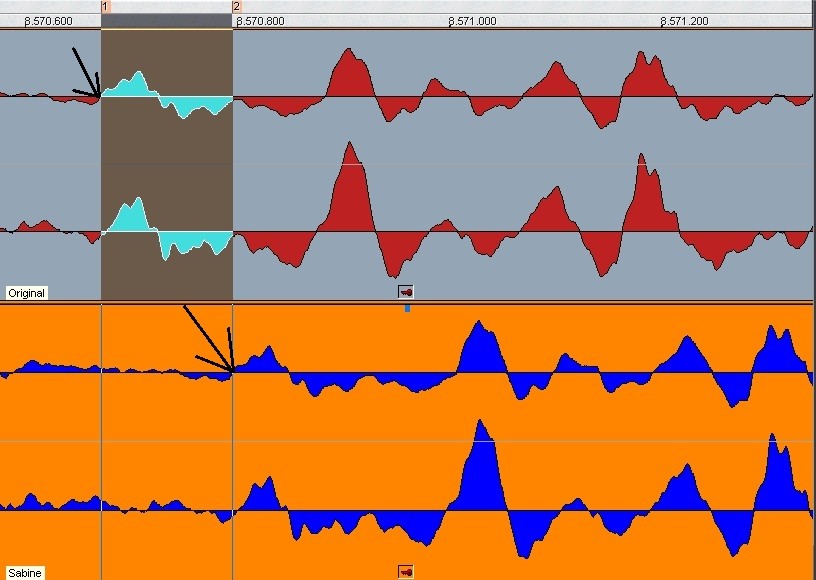This screenshot has width=816, height=580.
Task: Click ruler time label 8.571.200
Action: (x=684, y=21)
